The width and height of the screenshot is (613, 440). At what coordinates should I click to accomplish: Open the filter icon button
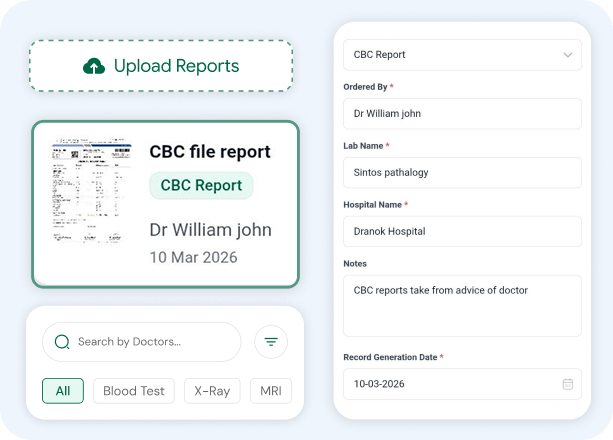coord(271,342)
